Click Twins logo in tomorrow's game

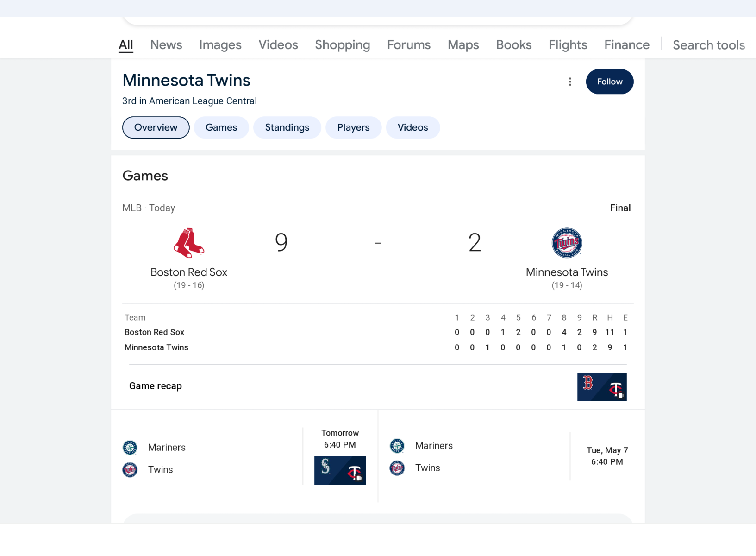pos(130,470)
